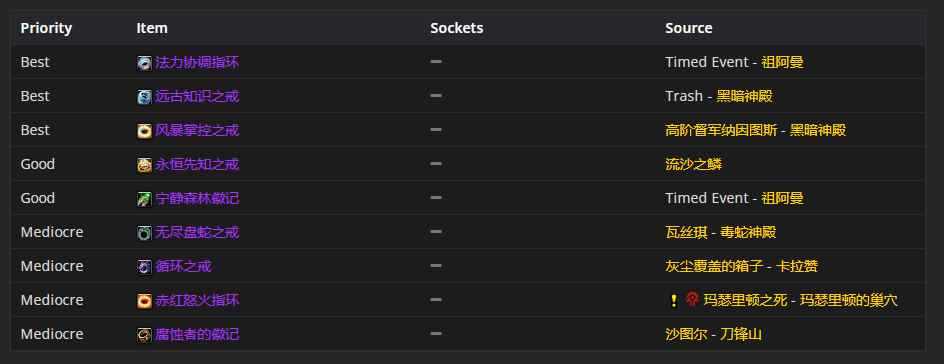Click the 腐蚀者的徽记 item icon
944x364 pixels.
click(x=144, y=335)
